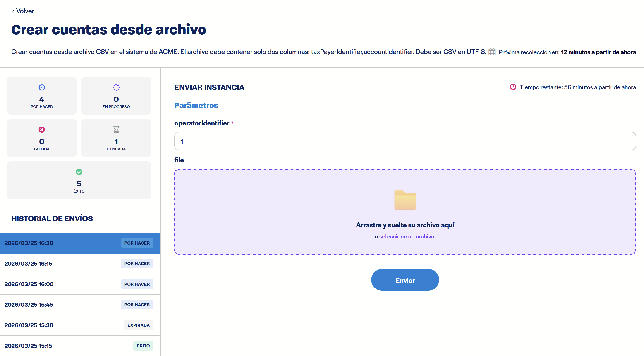
Task: Click the pink clock icon near Tiempo restante
Action: click(x=513, y=87)
